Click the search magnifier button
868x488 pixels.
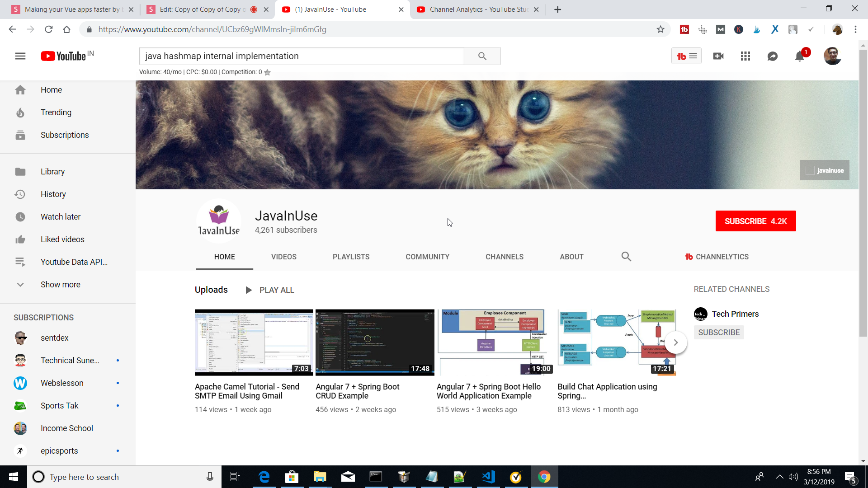(482, 56)
